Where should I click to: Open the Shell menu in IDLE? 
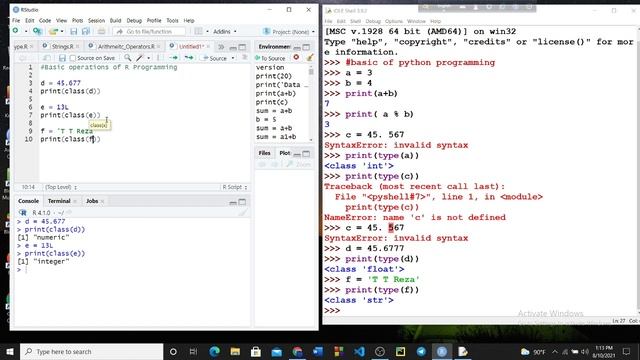355,21
